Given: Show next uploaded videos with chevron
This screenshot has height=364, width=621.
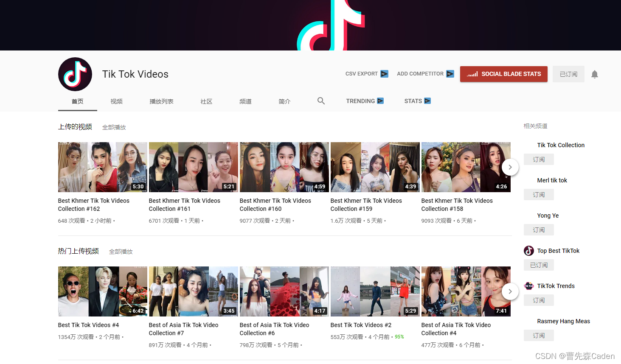Looking at the screenshot, I should [x=510, y=167].
